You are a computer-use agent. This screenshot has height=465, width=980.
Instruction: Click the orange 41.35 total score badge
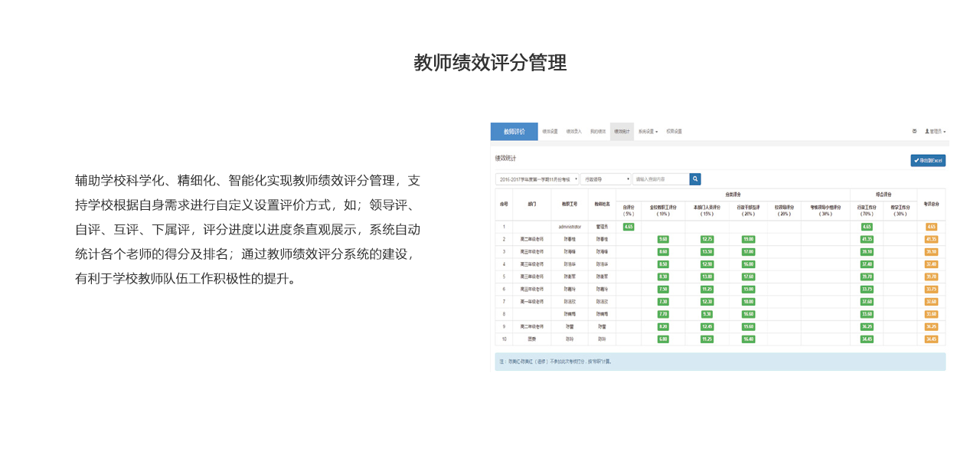(931, 240)
